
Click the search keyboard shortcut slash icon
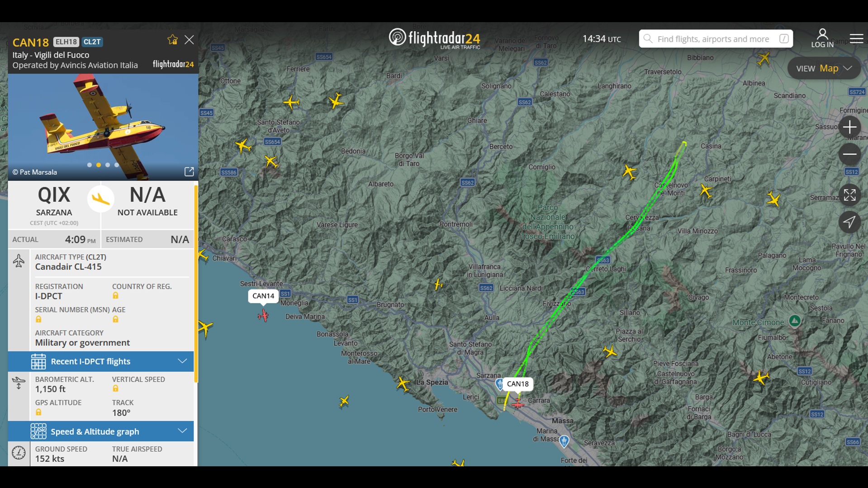784,39
